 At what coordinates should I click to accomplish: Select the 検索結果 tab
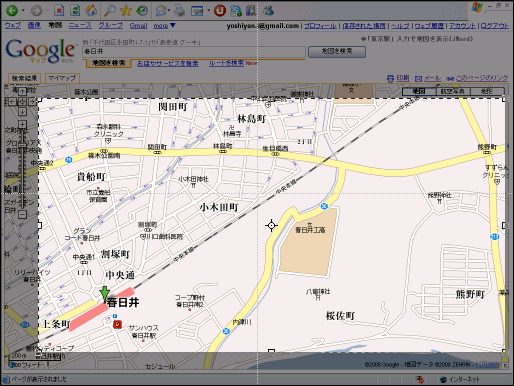24,78
